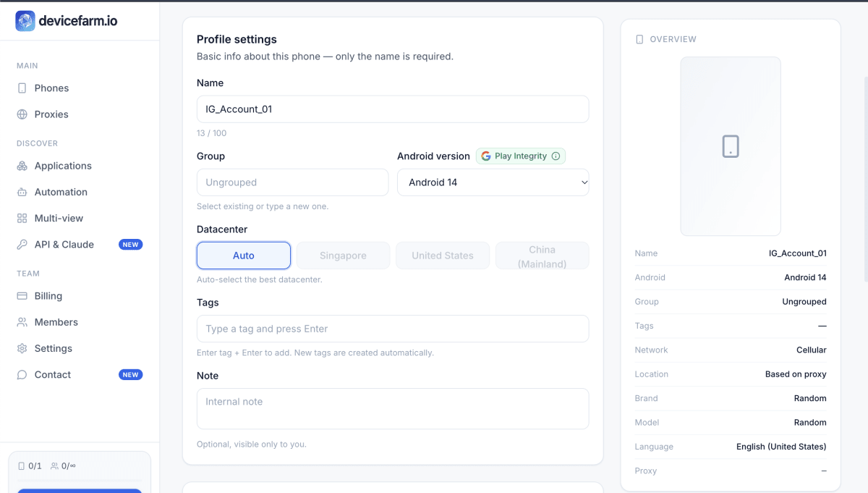The height and width of the screenshot is (493, 868).
Task: Click the Play Integrity info icon
Action: [x=556, y=156]
